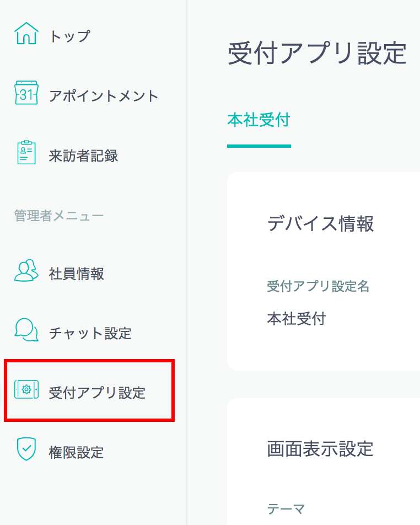Click the clipboard icon for 来訪者記録
Image resolution: width=420 pixels, height=525 pixels.
(x=26, y=153)
